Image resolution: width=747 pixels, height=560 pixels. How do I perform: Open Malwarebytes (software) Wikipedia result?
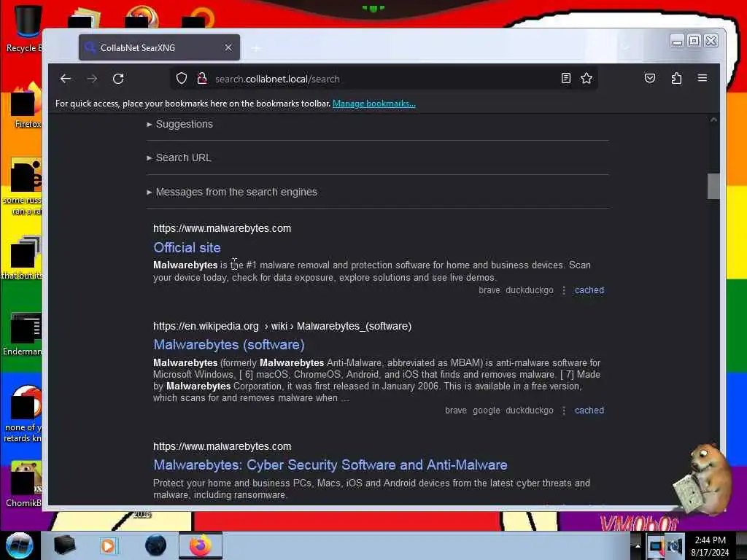228,345
